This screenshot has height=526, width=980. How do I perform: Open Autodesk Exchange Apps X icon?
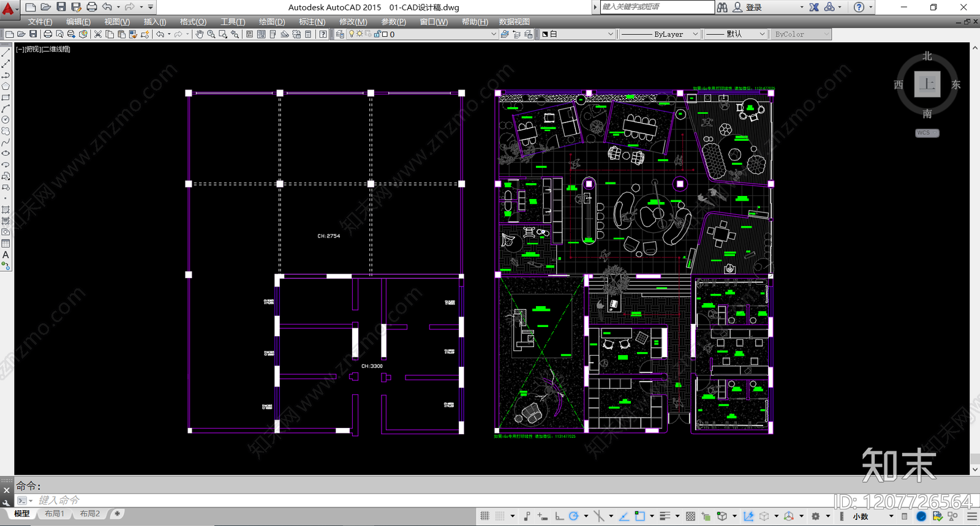coord(814,7)
